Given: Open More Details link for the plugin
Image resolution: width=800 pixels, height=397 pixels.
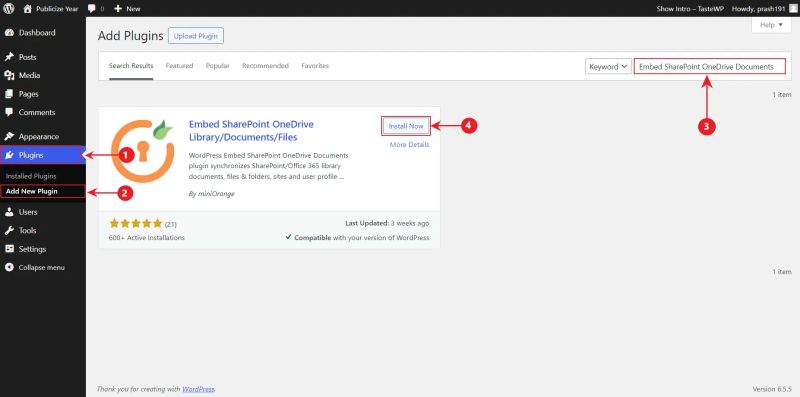Looking at the screenshot, I should [409, 145].
